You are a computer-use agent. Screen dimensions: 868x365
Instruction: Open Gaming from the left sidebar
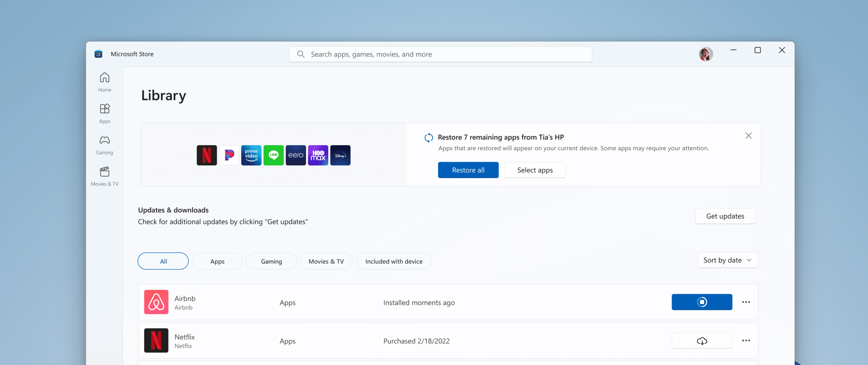[x=104, y=145]
